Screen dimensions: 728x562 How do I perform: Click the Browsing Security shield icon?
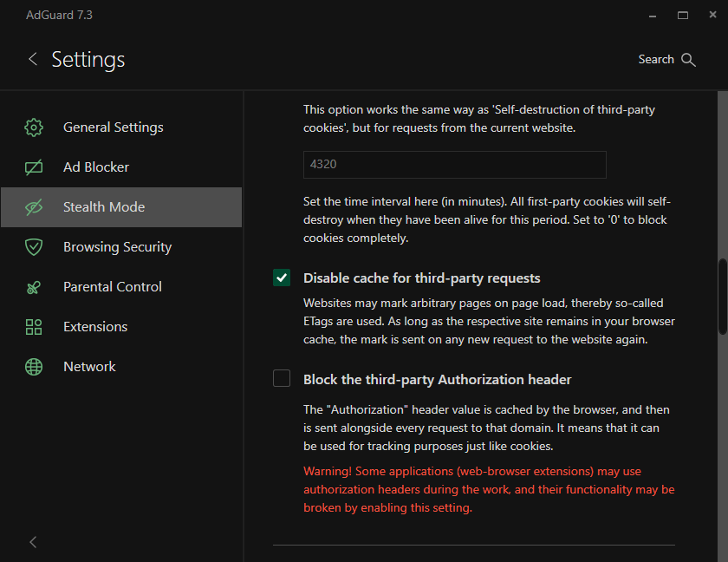pos(34,247)
